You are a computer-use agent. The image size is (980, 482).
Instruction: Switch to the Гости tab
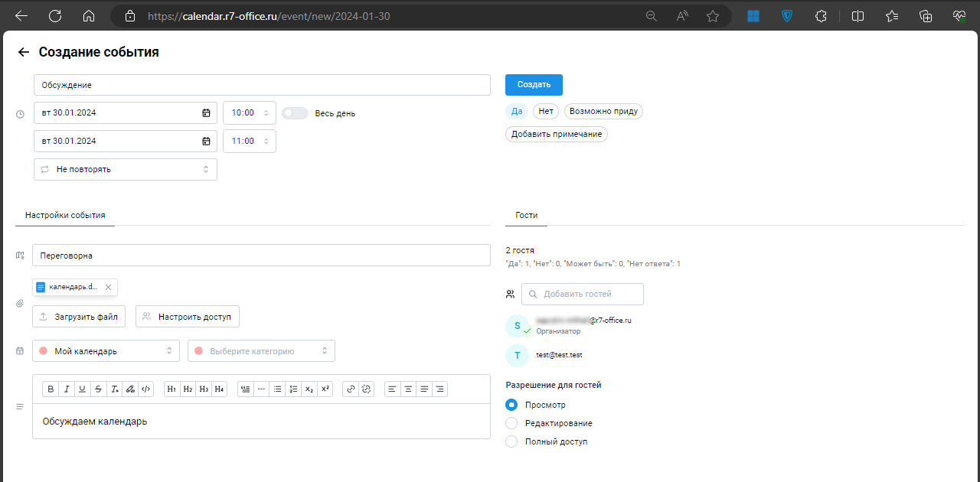coord(527,216)
